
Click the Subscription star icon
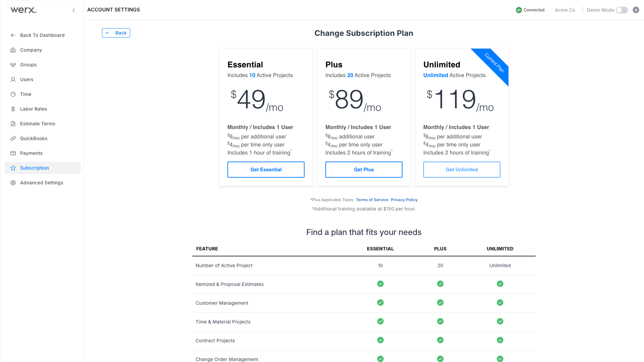[13, 168]
